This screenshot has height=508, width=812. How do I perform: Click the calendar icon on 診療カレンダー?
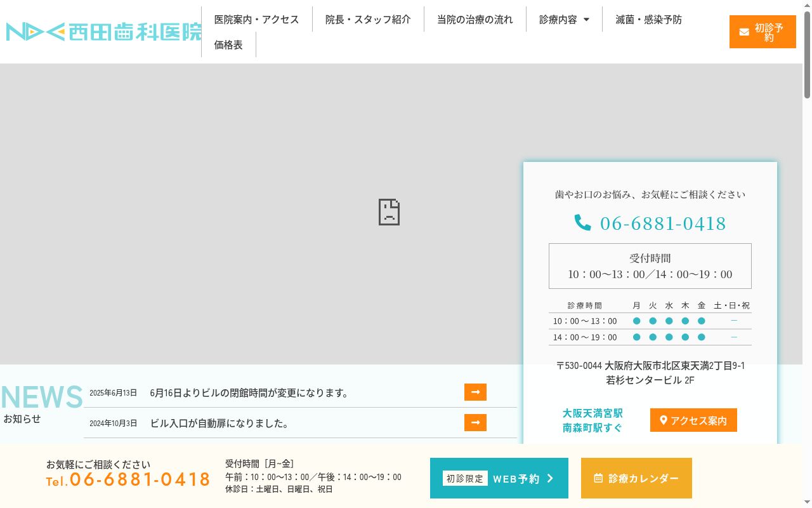click(598, 478)
